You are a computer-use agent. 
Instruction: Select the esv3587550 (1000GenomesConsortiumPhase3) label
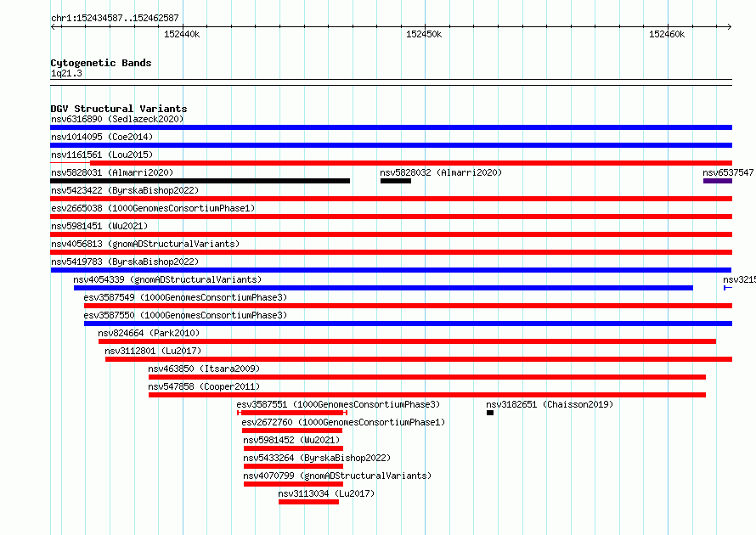click(x=185, y=315)
